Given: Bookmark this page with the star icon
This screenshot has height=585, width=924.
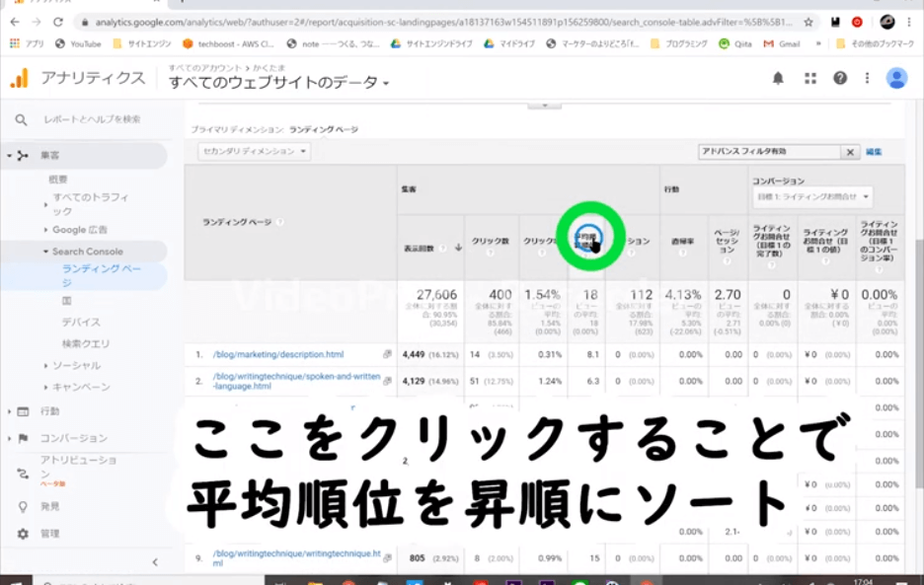Looking at the screenshot, I should pos(808,23).
